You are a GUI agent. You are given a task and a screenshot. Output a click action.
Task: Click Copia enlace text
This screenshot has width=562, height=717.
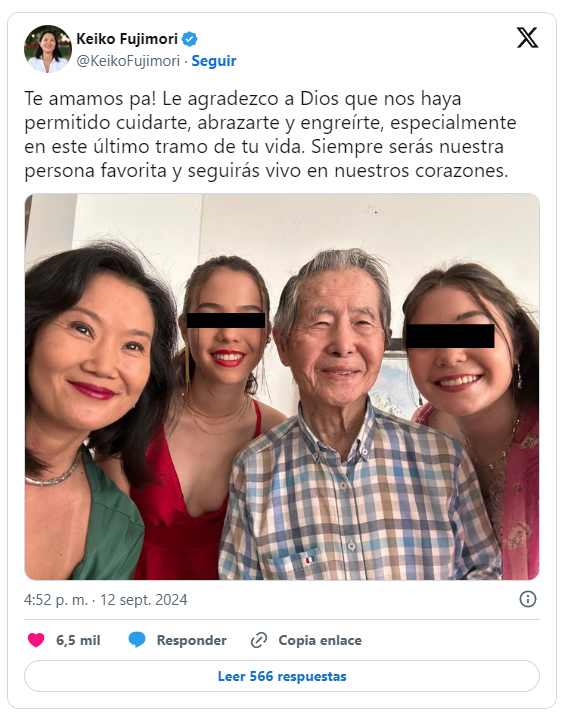click(x=320, y=640)
